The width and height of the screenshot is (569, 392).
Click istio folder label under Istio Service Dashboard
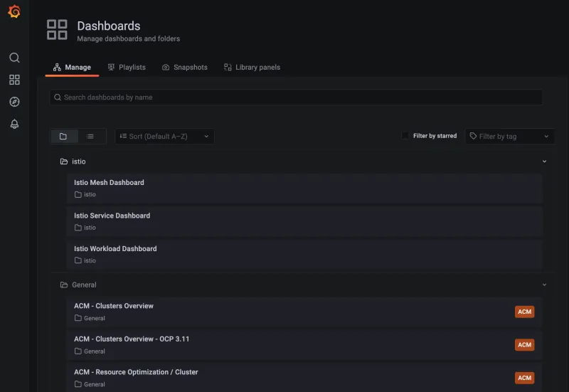point(90,228)
